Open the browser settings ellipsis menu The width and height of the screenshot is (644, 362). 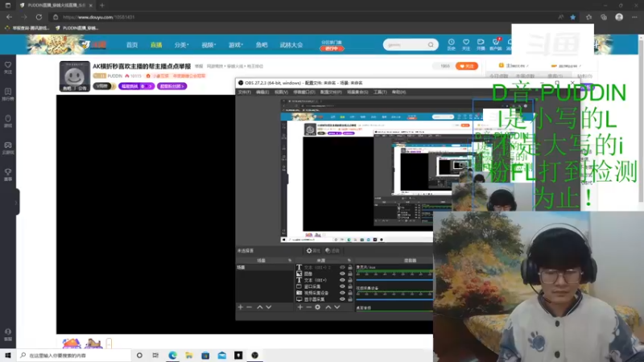634,17
